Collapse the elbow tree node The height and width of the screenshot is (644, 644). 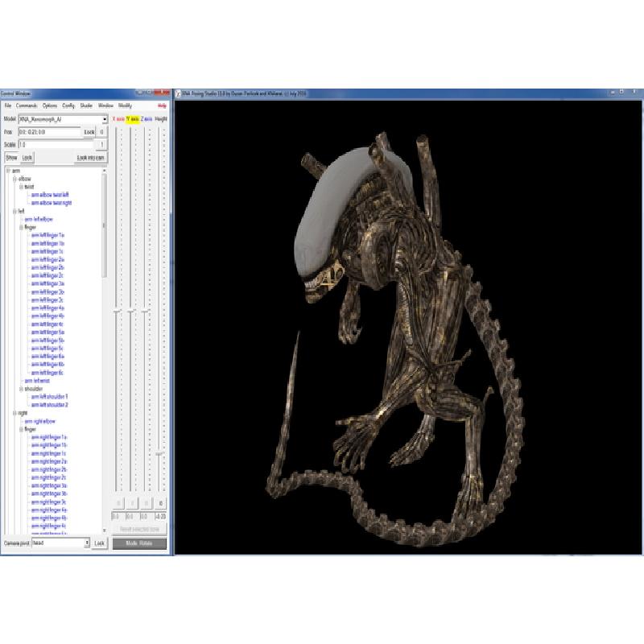point(14,179)
